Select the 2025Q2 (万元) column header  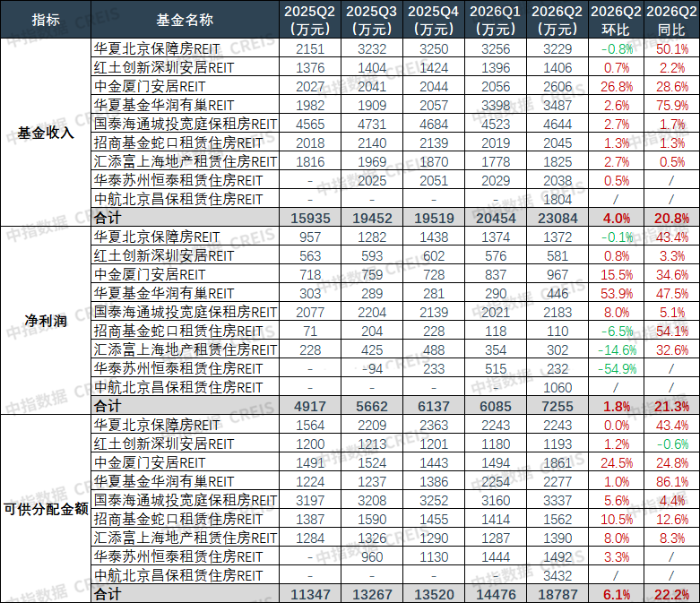pos(310,20)
